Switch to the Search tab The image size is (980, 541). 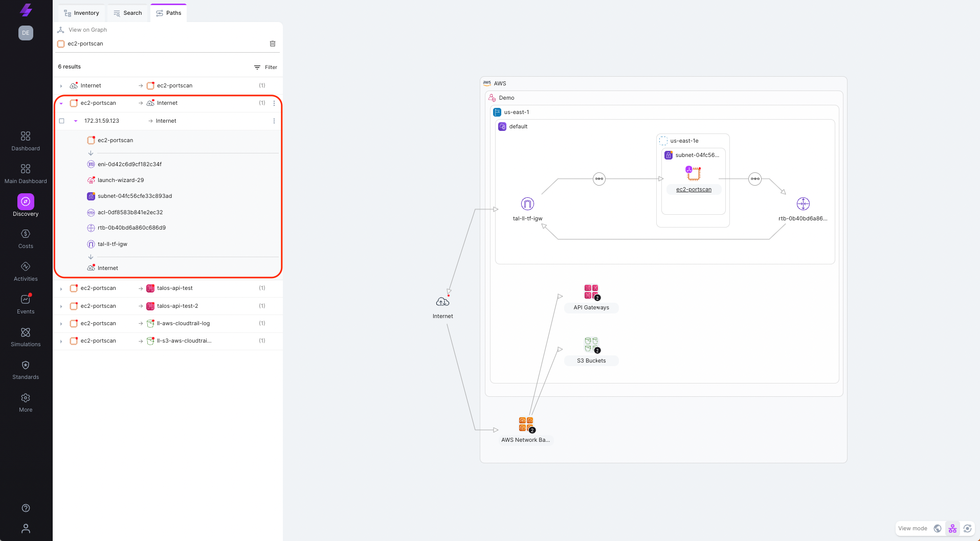[x=128, y=13]
